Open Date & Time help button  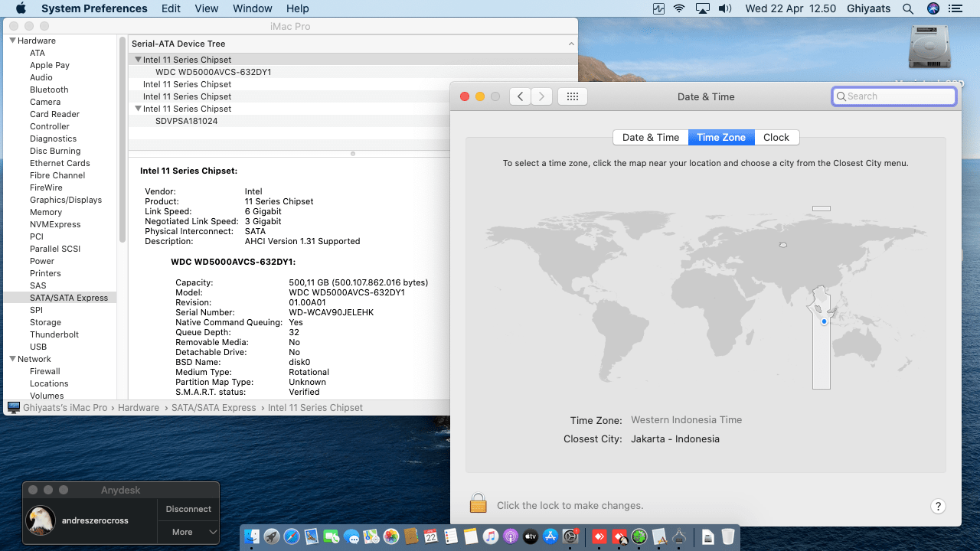click(938, 506)
